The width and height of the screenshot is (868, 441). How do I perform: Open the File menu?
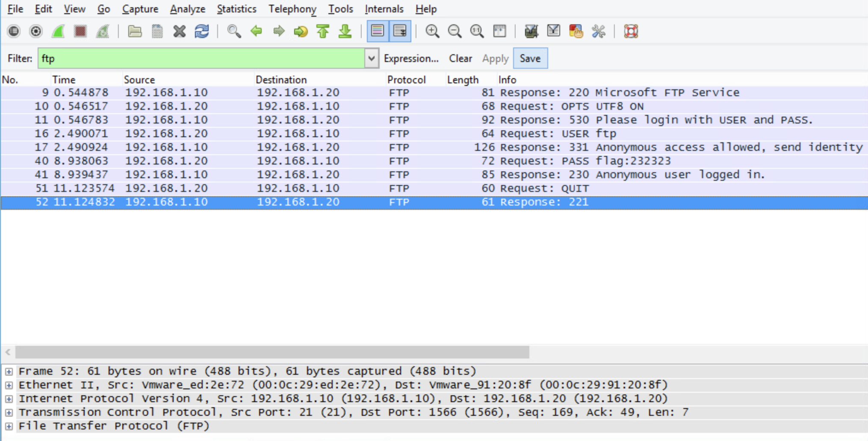pyautogui.click(x=15, y=9)
